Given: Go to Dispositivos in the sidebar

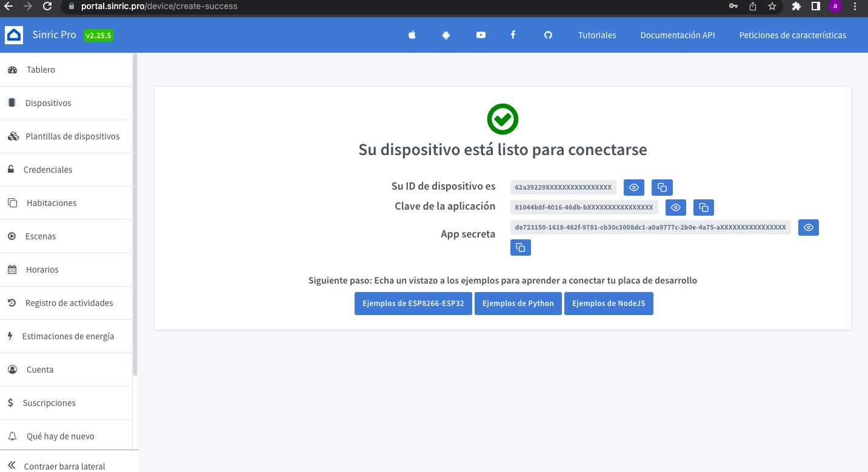Looking at the screenshot, I should tap(48, 103).
